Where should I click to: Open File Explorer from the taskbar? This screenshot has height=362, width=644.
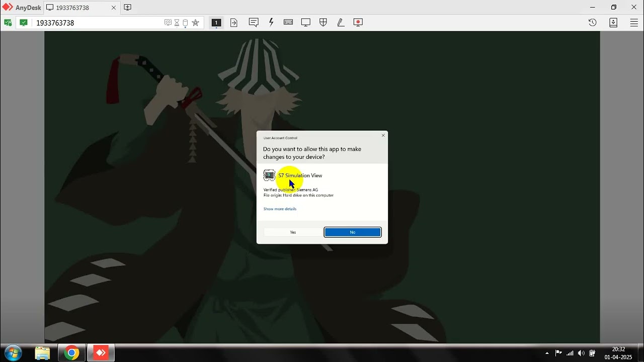pos(42,353)
